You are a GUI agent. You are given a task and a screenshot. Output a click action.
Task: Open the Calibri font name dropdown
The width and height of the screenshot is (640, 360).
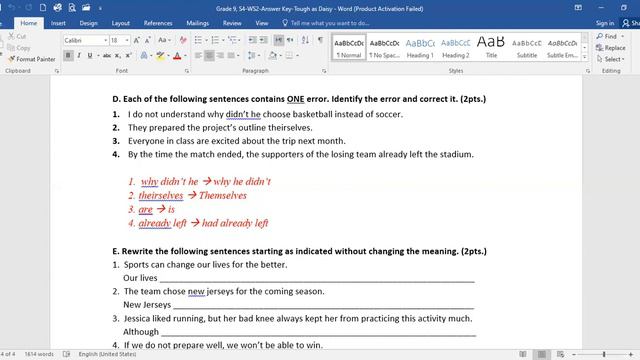(x=106, y=40)
